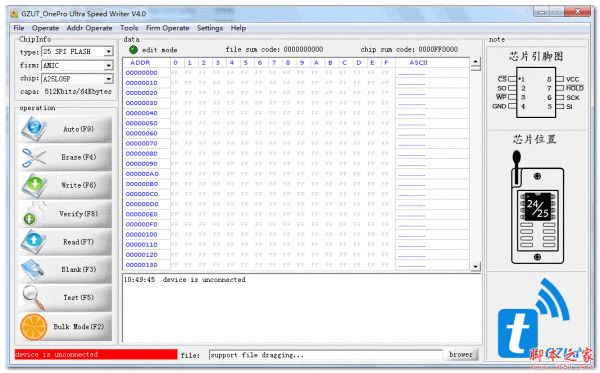600x373 pixels.
Task: Click the VCC pin 8 label
Action: point(572,79)
